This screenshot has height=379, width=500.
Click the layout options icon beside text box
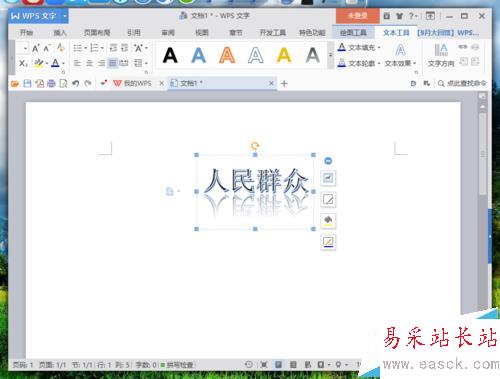coord(328,178)
